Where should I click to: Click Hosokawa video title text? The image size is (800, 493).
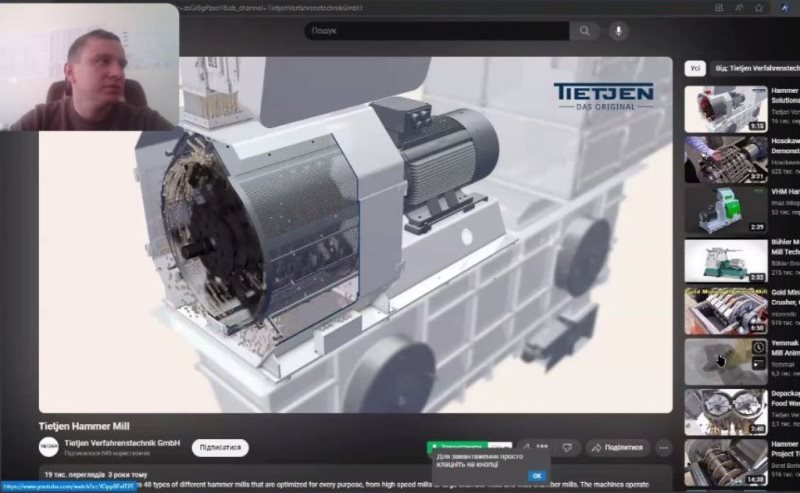pyautogui.click(x=786, y=145)
